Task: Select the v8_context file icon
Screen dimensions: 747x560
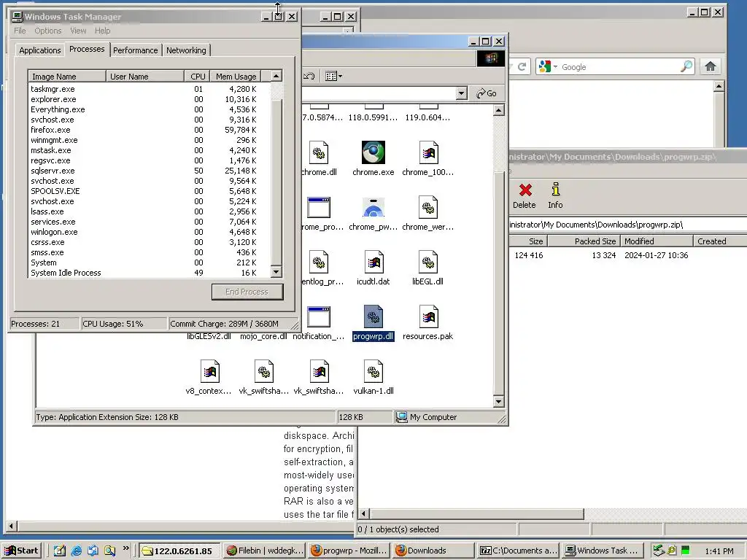Action: [x=209, y=371]
